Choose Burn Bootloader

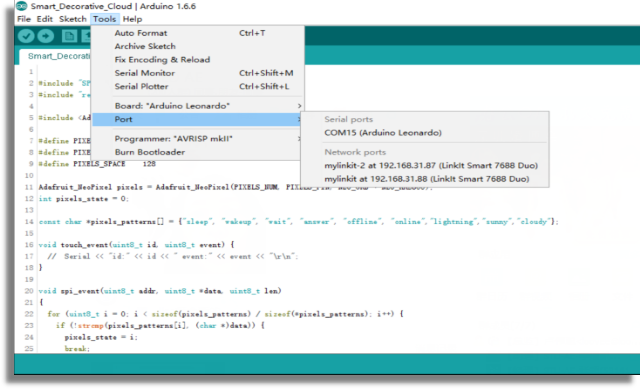198,152
